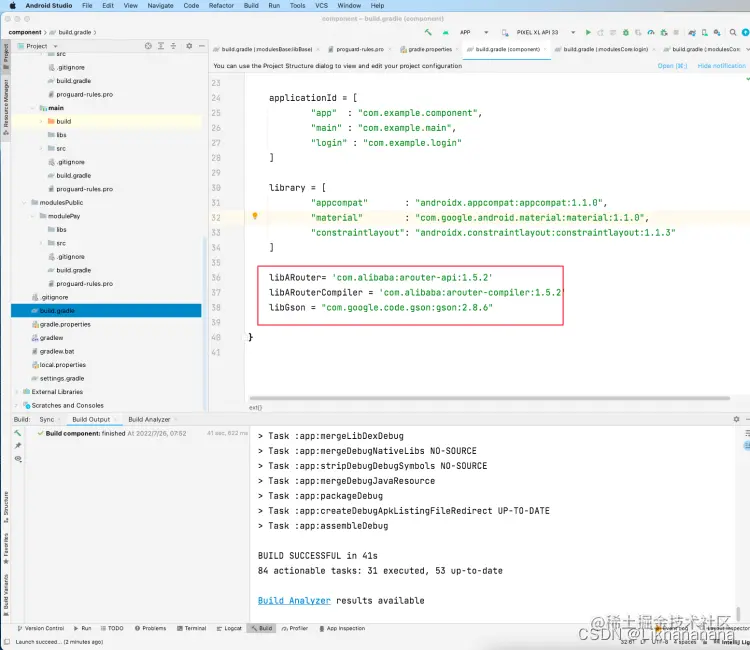Screen dimensions: 750x650
Task: Open the Logcat tool window button
Action: 229,628
